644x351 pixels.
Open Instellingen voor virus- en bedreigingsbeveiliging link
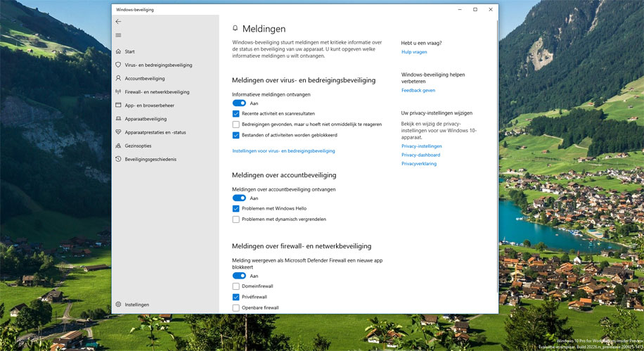click(283, 151)
